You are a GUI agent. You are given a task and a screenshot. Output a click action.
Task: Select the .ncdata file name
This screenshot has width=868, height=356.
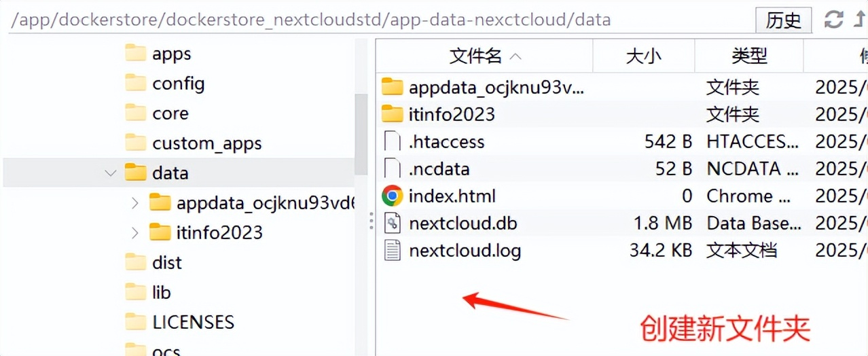click(x=439, y=168)
